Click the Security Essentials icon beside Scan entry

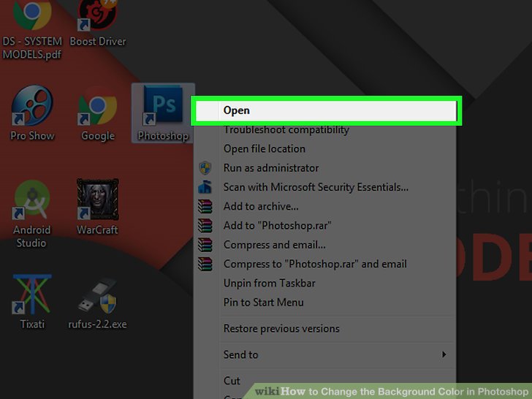(205, 187)
